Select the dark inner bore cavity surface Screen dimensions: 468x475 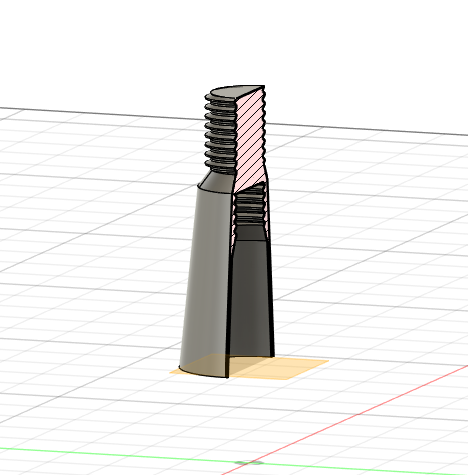point(251,297)
